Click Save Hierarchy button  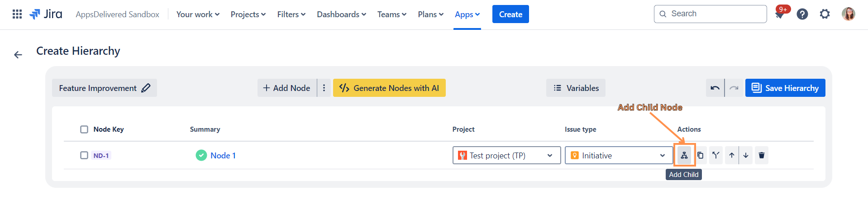click(785, 88)
